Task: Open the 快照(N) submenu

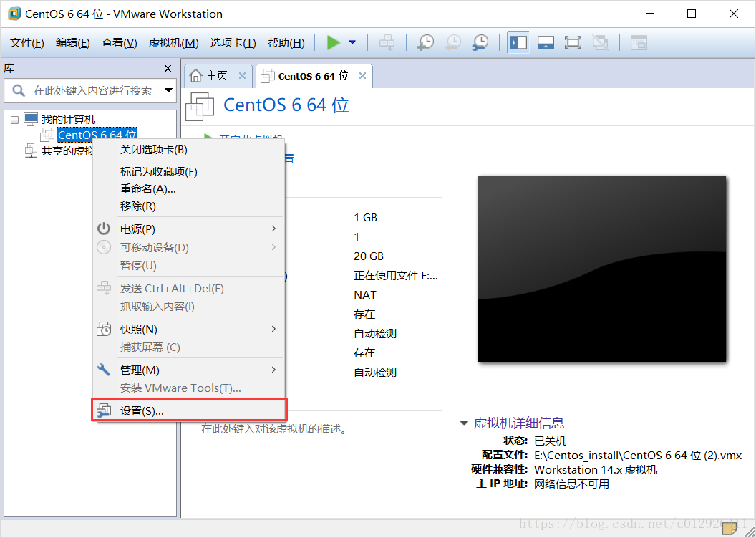Action: click(188, 329)
